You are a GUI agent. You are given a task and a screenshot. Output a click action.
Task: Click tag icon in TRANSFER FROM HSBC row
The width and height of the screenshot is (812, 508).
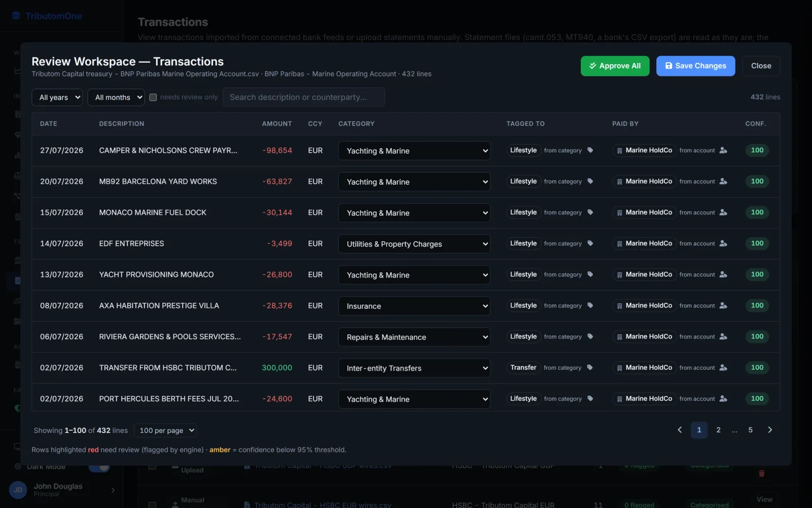click(590, 367)
